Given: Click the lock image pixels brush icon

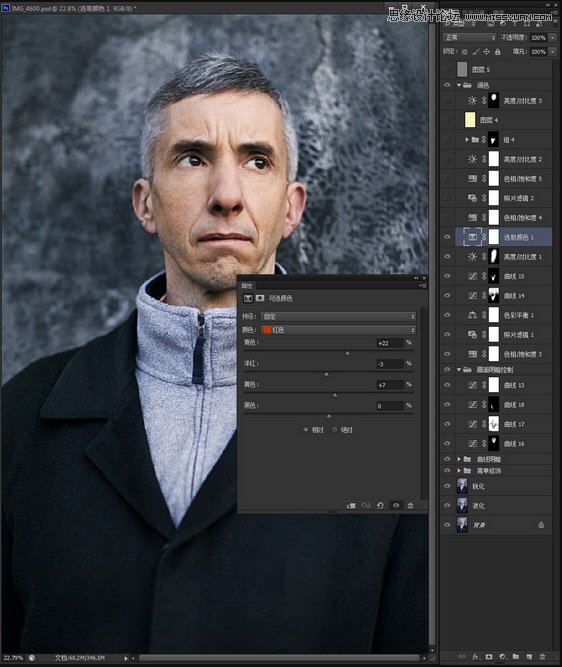Looking at the screenshot, I should tap(476, 51).
